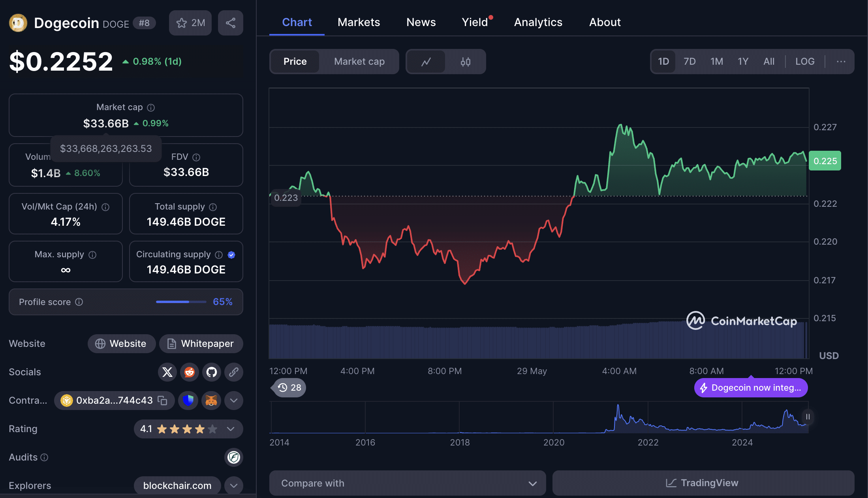Switch to the Analytics tab
The height and width of the screenshot is (498, 868).
[x=538, y=22]
